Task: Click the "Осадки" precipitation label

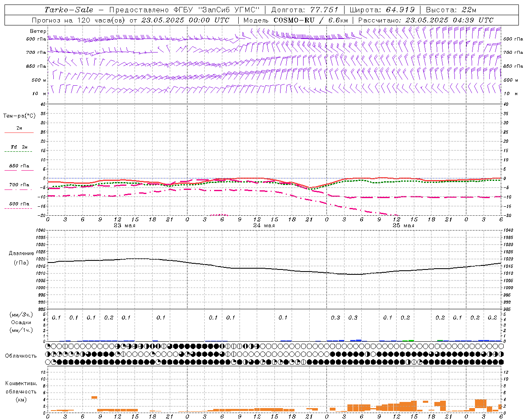Action: click(21, 322)
